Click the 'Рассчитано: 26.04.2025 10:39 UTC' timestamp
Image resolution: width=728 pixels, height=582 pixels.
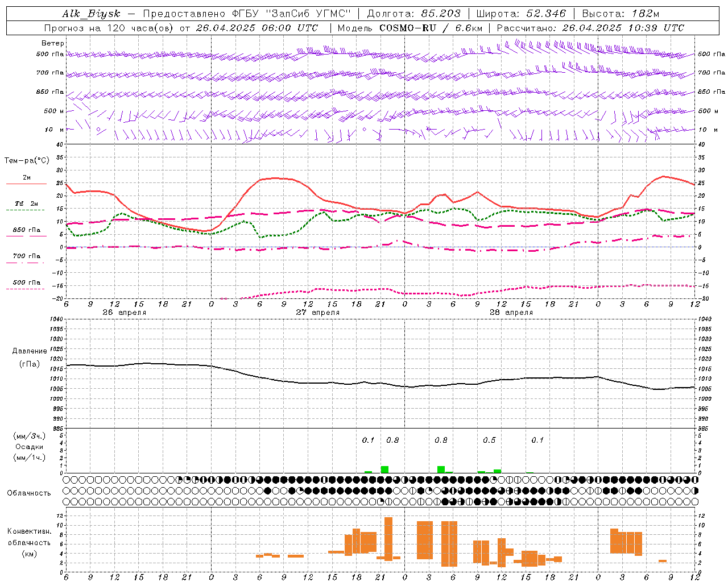pyautogui.click(x=590, y=28)
